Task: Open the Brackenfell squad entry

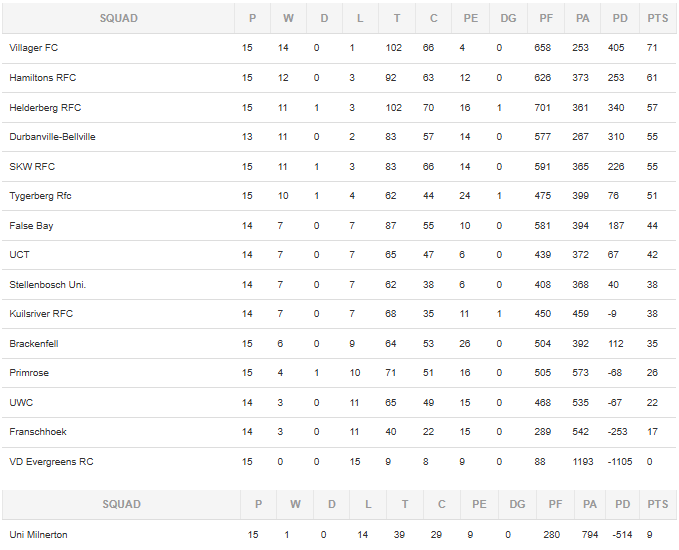Action: coord(34,343)
